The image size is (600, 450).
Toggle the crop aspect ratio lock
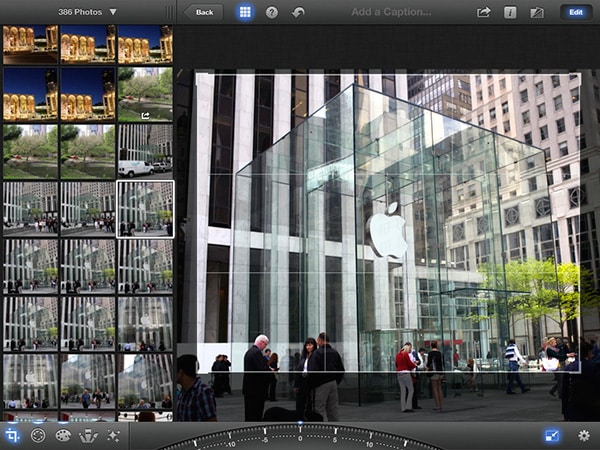point(552,435)
